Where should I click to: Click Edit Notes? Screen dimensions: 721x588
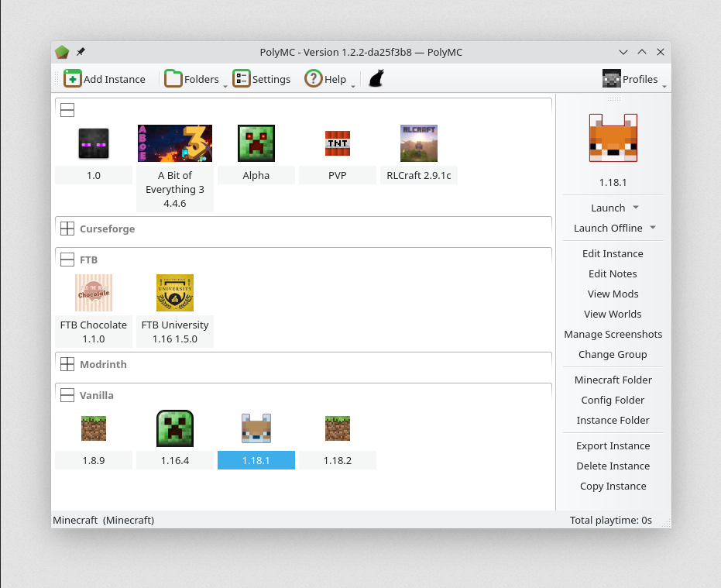pyautogui.click(x=613, y=273)
